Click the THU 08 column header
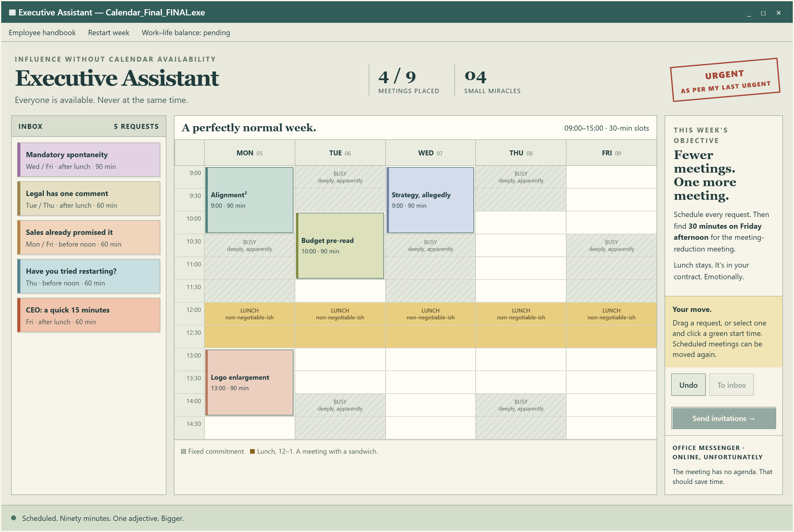The width and height of the screenshot is (794, 532). point(521,153)
